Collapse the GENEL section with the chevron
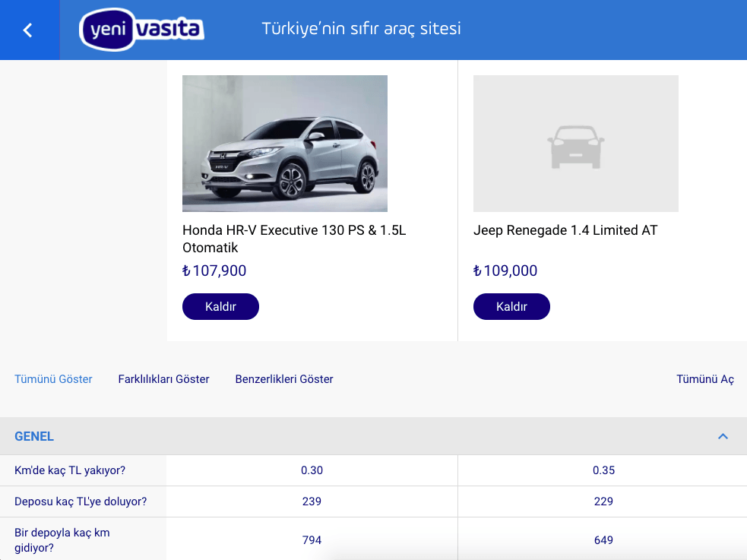 pyautogui.click(x=722, y=436)
